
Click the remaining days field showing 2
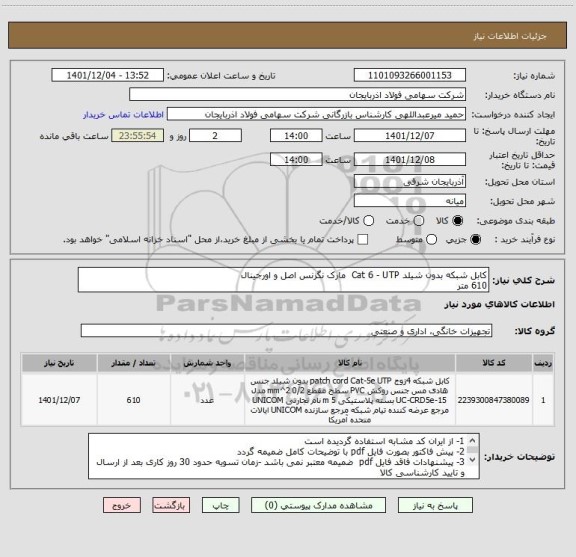tap(215, 136)
